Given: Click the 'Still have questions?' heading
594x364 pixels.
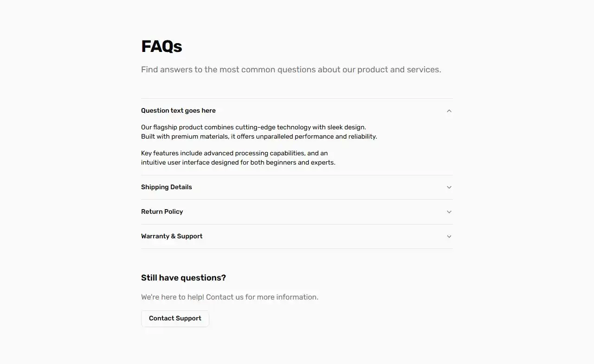Looking at the screenshot, I should click(x=183, y=277).
